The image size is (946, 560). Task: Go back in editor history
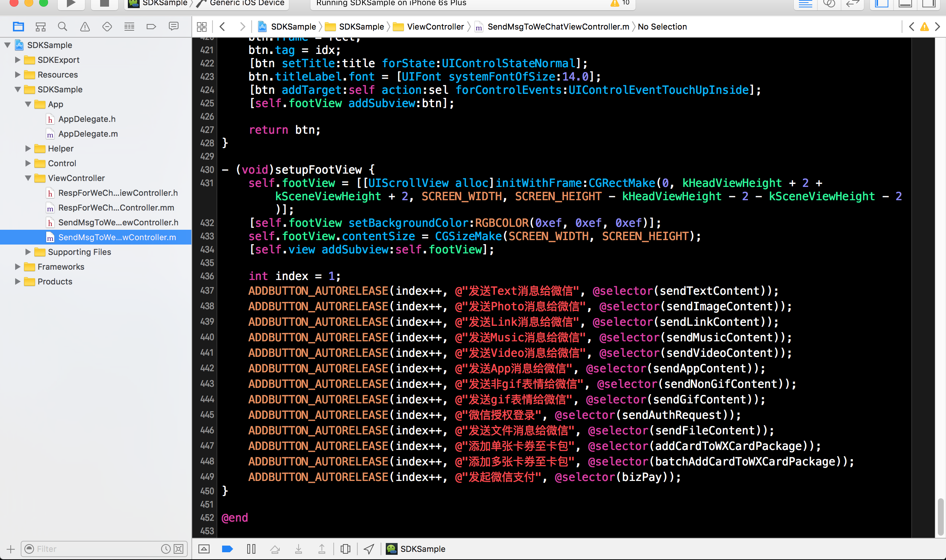[x=222, y=27]
